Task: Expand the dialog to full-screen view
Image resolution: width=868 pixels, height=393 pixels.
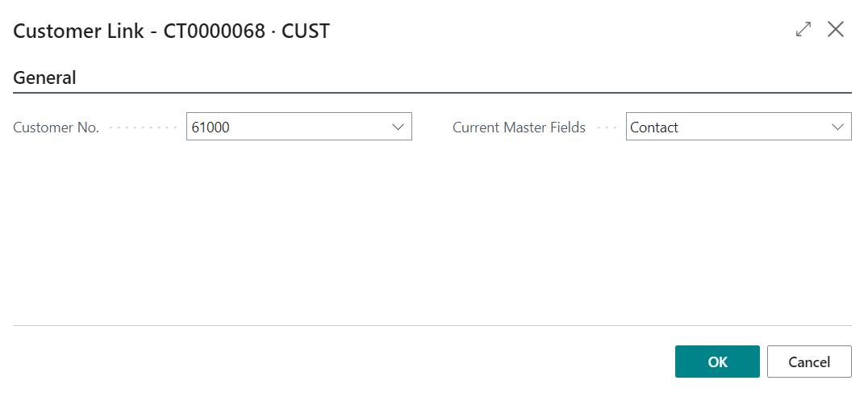Action: (803, 30)
